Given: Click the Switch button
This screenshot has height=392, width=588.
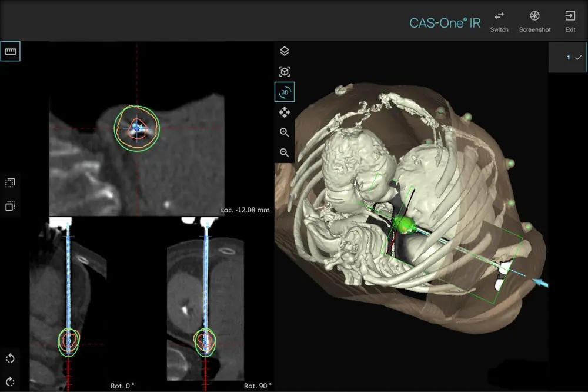Looking at the screenshot, I should click(499, 21).
